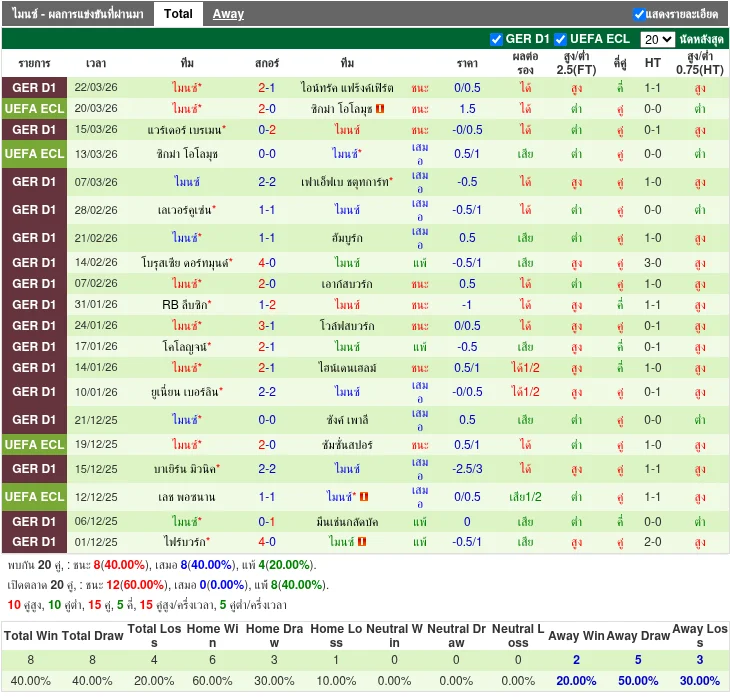Open the 2-1 score on 22/03/26
Viewport: 730px width, 698px height.
(x=267, y=87)
